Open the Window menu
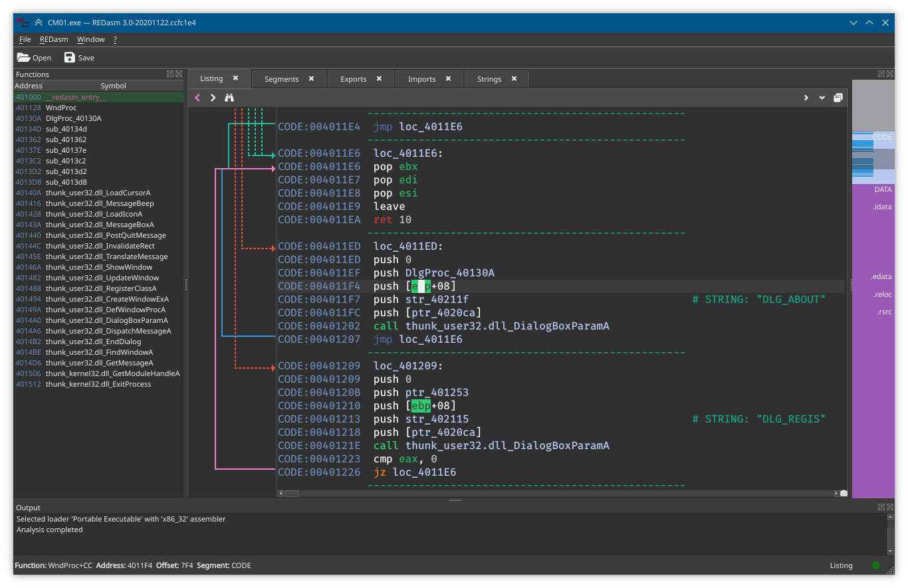Screen dimensions: 908x588 click(90, 40)
